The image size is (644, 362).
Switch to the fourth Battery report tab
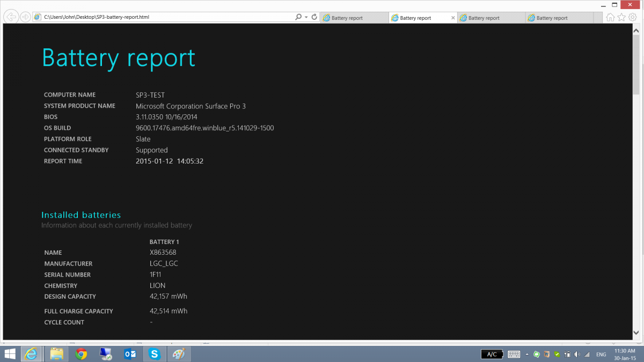tap(559, 18)
